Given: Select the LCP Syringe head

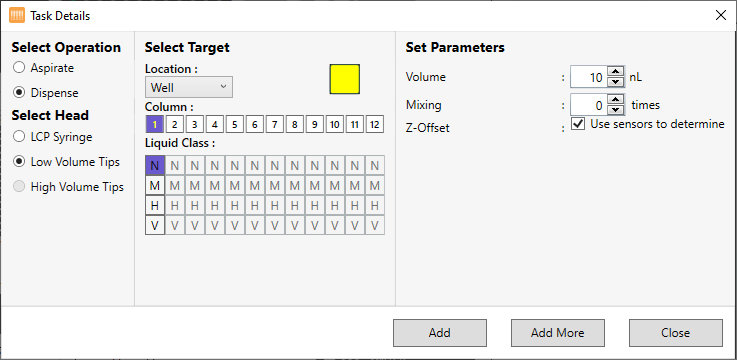Looking at the screenshot, I should tap(19, 137).
